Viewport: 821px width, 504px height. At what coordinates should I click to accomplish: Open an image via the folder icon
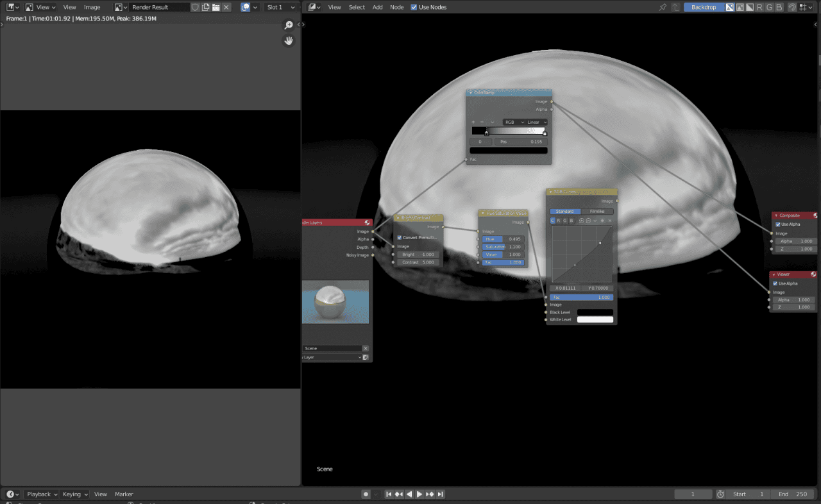click(216, 7)
